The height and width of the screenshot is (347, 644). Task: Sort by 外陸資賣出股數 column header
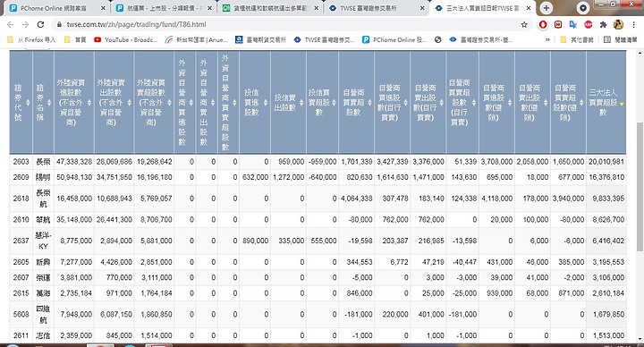pyautogui.click(x=114, y=102)
